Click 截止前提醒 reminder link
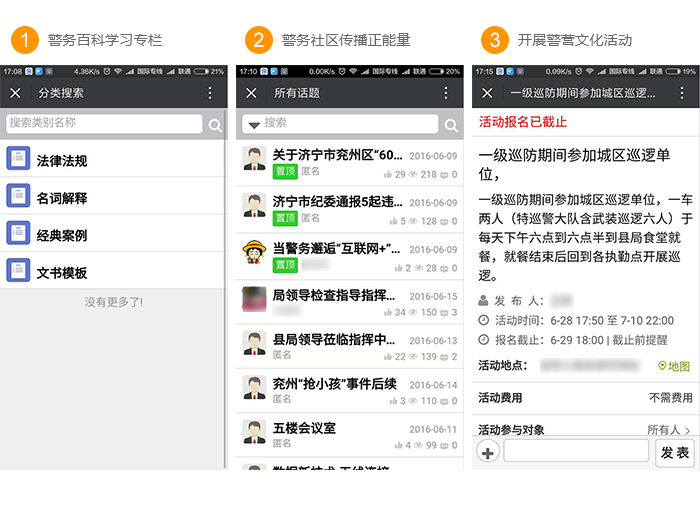This screenshot has width=700, height=520. (639, 340)
